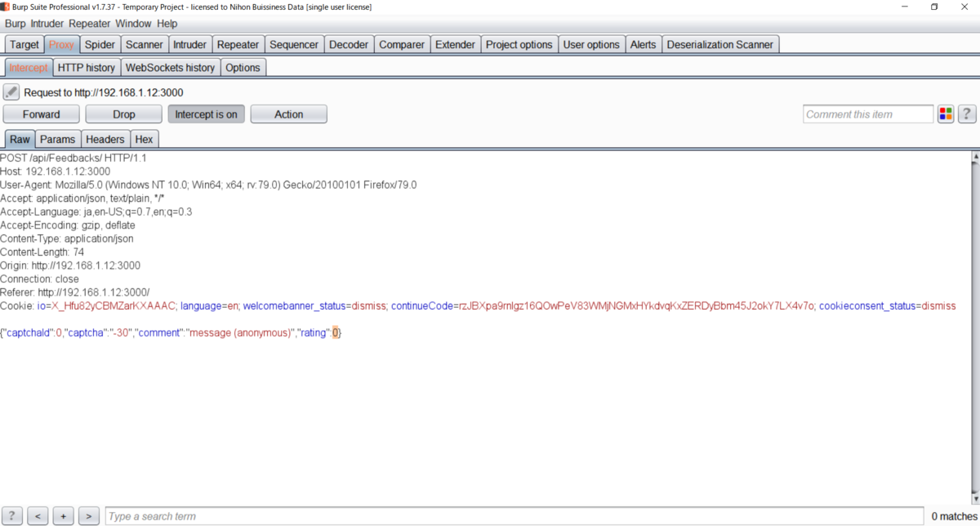The width and height of the screenshot is (980, 526).
Task: Click the pencil edit-target icon beside Request to
Action: pyautogui.click(x=11, y=92)
